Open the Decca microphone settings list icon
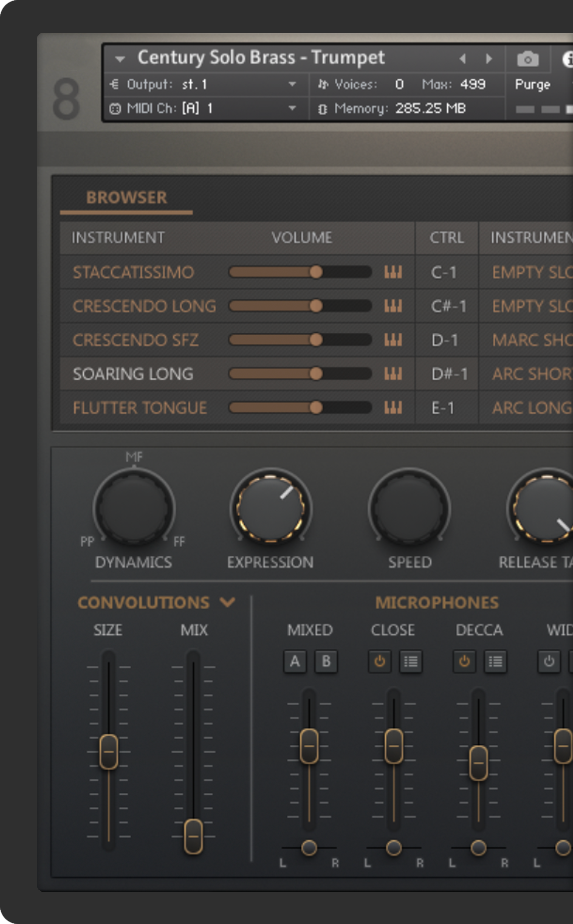This screenshot has height=924, width=573. tap(495, 661)
